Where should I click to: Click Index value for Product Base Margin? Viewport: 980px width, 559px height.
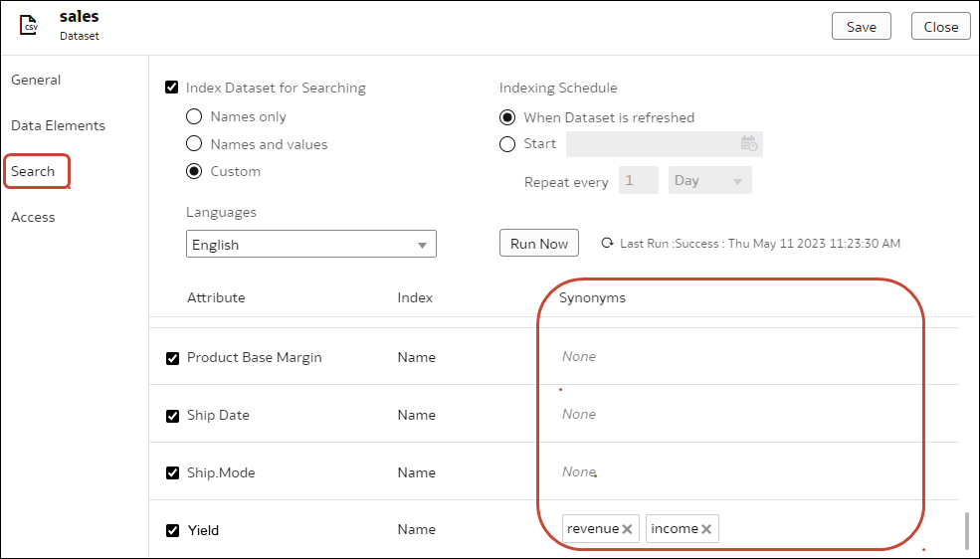click(x=416, y=357)
